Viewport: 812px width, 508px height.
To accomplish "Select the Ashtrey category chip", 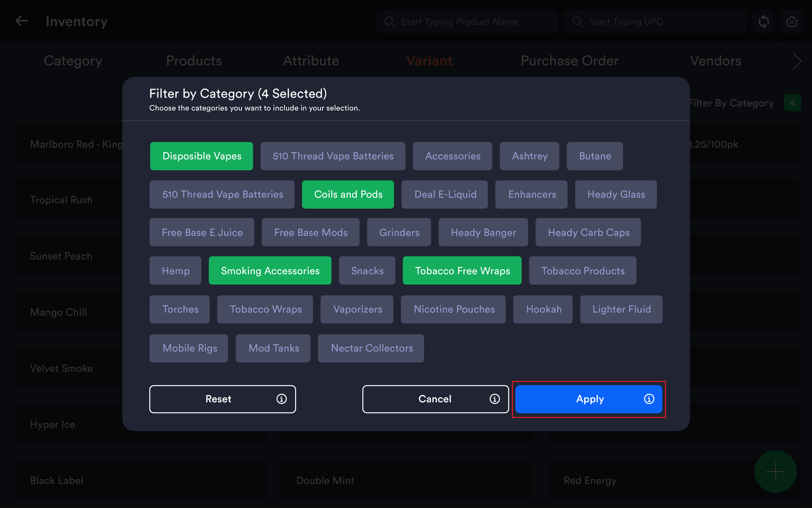I will click(x=529, y=156).
